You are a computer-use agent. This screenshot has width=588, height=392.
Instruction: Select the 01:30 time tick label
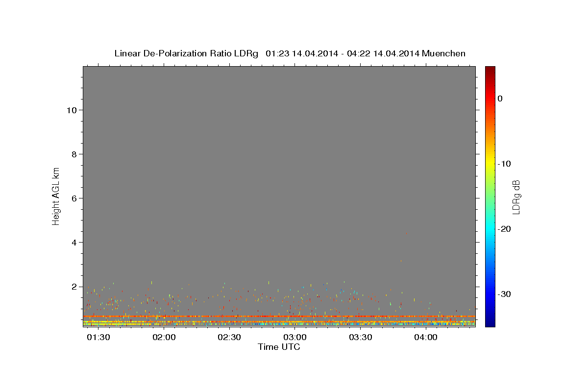(98, 338)
